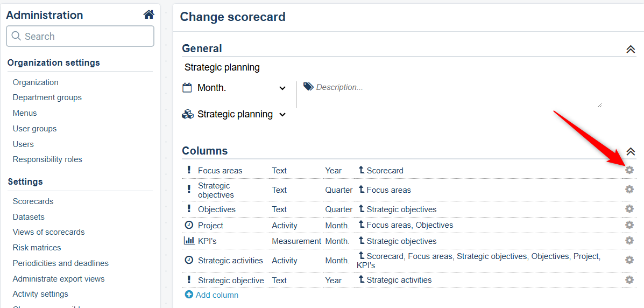Click the Add column link

(217, 295)
